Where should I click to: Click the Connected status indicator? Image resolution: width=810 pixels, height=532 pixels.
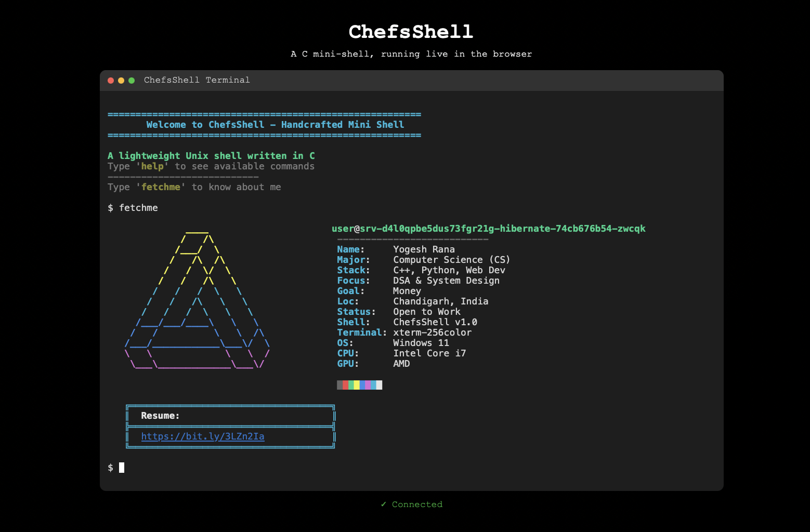[411, 504]
